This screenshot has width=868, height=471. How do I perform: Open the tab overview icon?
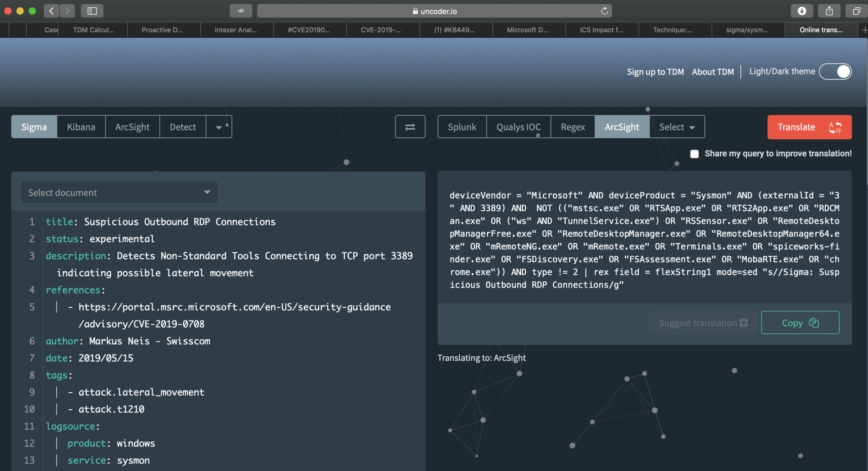pos(856,11)
